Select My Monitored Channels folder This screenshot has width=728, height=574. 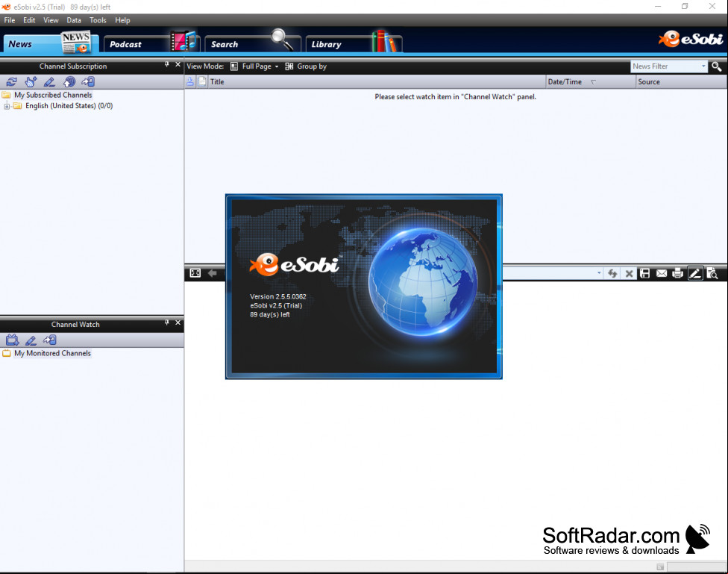[x=52, y=353]
